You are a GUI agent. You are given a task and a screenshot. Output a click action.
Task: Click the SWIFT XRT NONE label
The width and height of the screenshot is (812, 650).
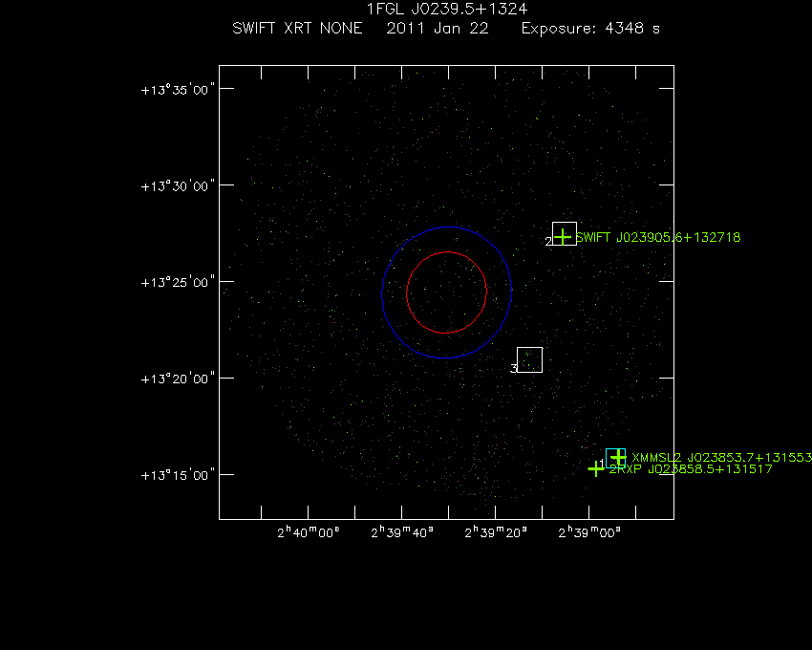[297, 29]
